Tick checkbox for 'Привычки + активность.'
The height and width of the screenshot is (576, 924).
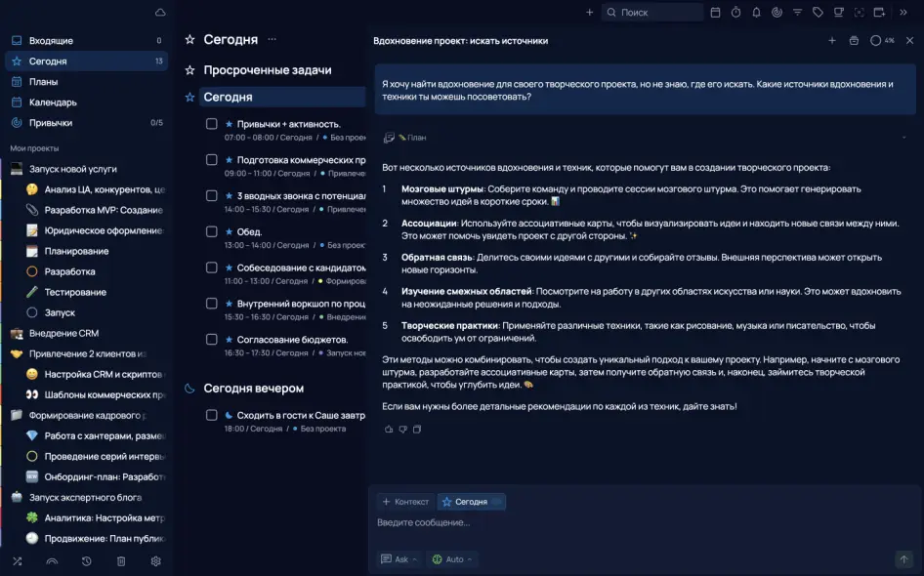[x=211, y=124]
